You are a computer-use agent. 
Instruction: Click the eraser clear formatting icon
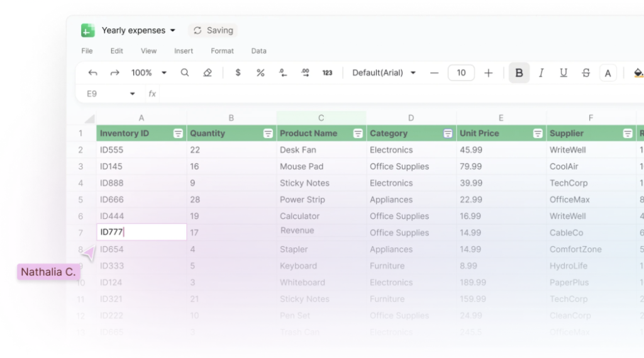[208, 73]
